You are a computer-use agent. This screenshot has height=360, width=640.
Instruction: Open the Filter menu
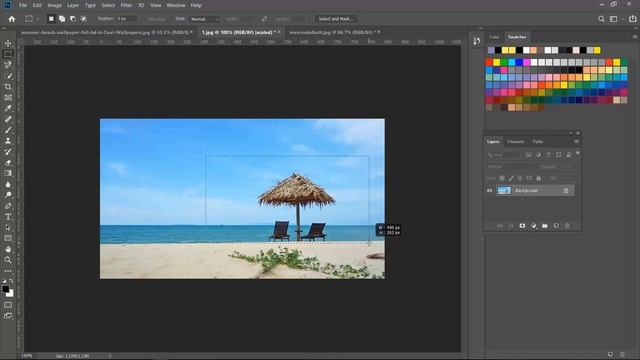(x=126, y=5)
